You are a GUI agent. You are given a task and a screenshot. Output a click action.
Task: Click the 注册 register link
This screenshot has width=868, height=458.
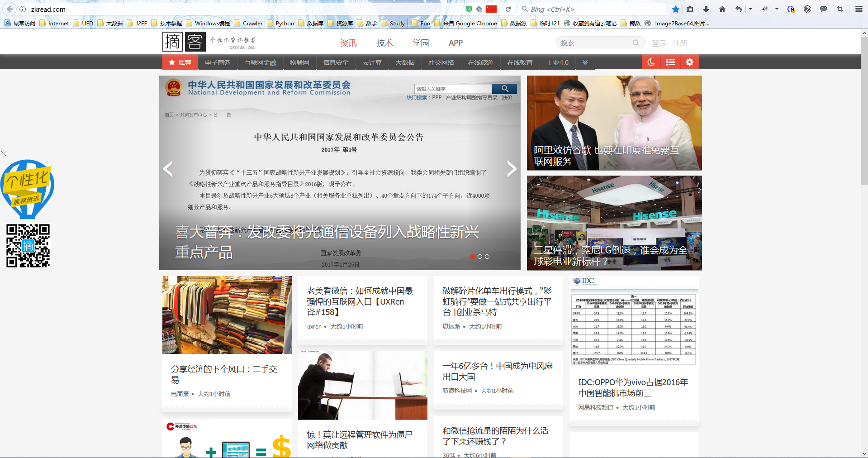click(680, 43)
